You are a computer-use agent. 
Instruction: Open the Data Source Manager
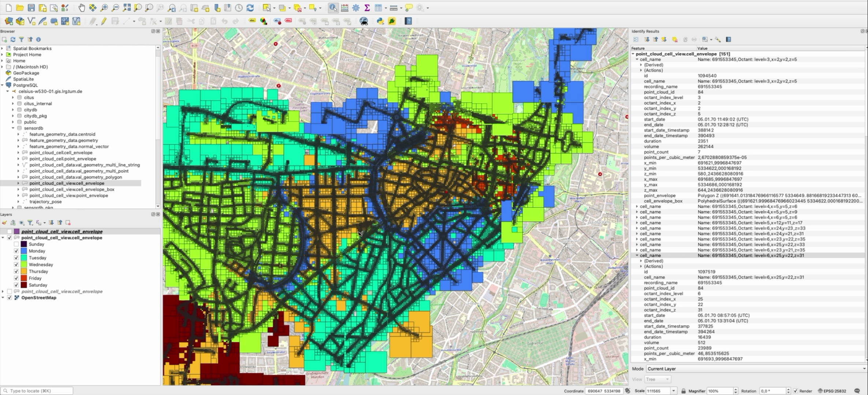click(9, 21)
